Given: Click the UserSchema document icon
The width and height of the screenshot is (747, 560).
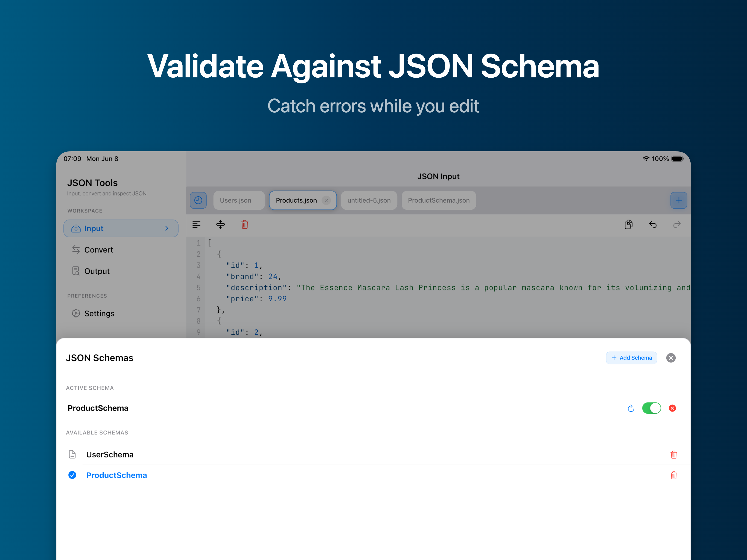Looking at the screenshot, I should (72, 454).
